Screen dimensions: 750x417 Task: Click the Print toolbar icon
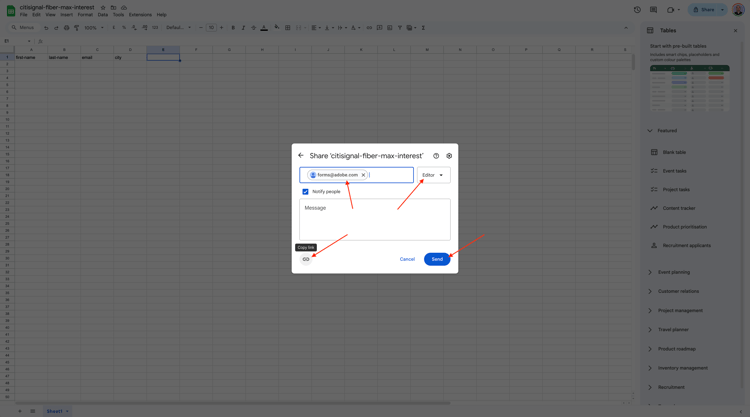point(66,28)
